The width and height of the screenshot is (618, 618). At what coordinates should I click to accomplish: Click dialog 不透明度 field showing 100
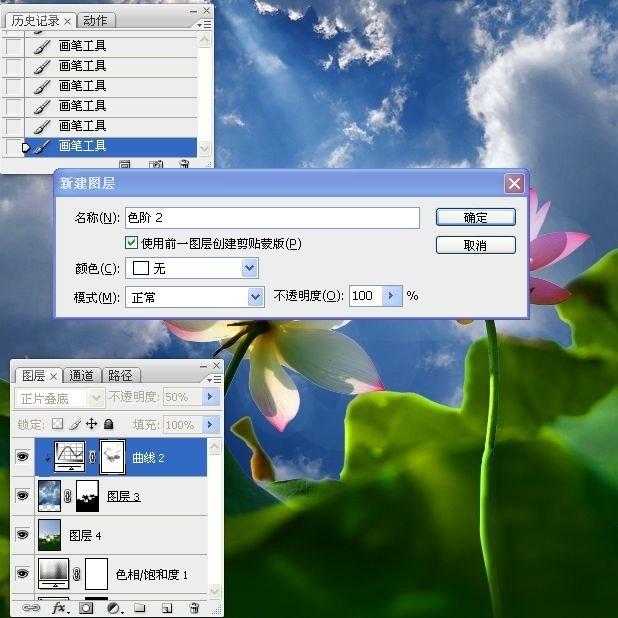365,296
